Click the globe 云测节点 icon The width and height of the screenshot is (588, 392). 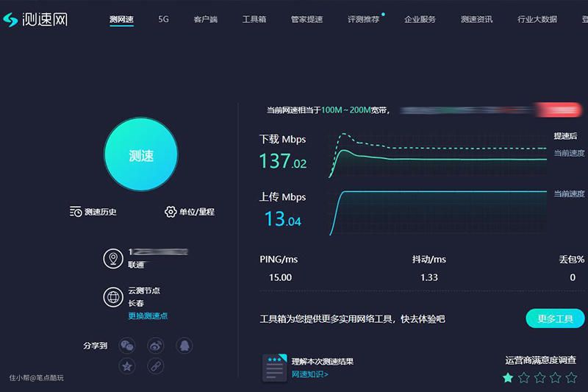click(x=112, y=297)
